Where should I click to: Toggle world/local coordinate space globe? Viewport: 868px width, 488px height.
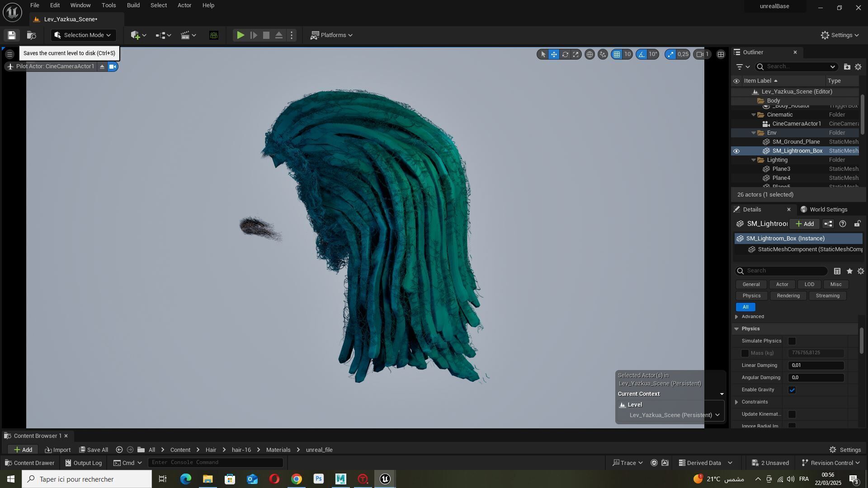[590, 54]
